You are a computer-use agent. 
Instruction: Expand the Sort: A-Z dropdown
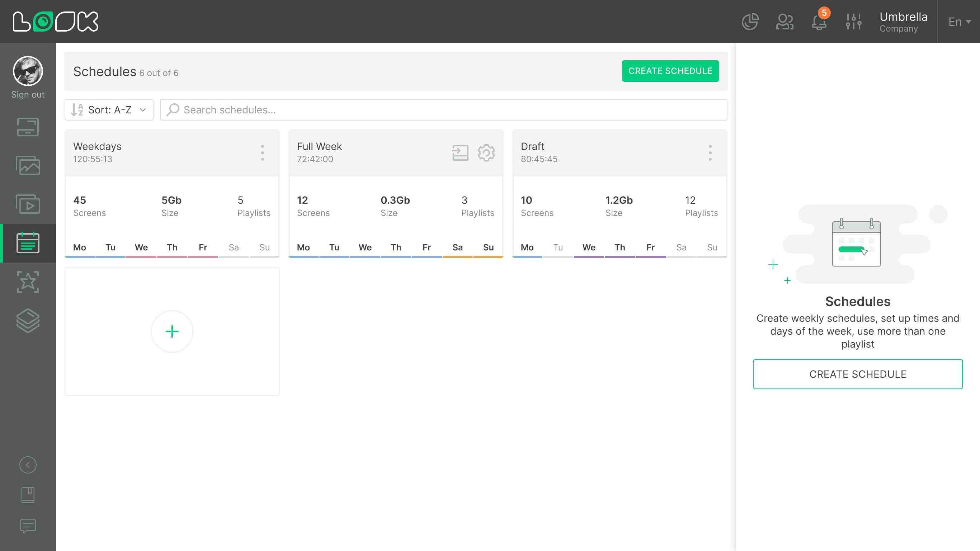pyautogui.click(x=109, y=110)
